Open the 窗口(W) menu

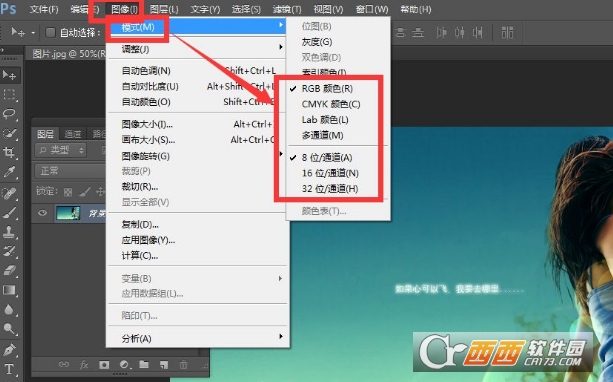(372, 9)
